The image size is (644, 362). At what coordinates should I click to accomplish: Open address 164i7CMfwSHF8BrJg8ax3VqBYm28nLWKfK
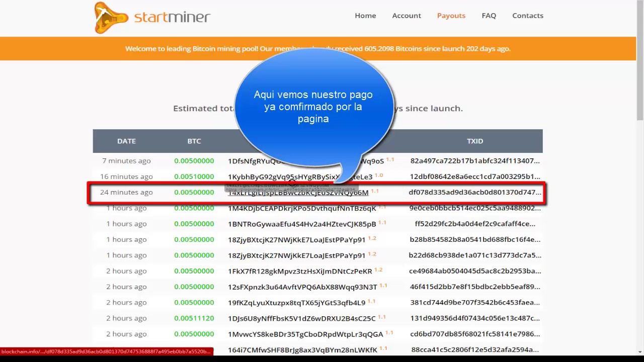(x=302, y=349)
